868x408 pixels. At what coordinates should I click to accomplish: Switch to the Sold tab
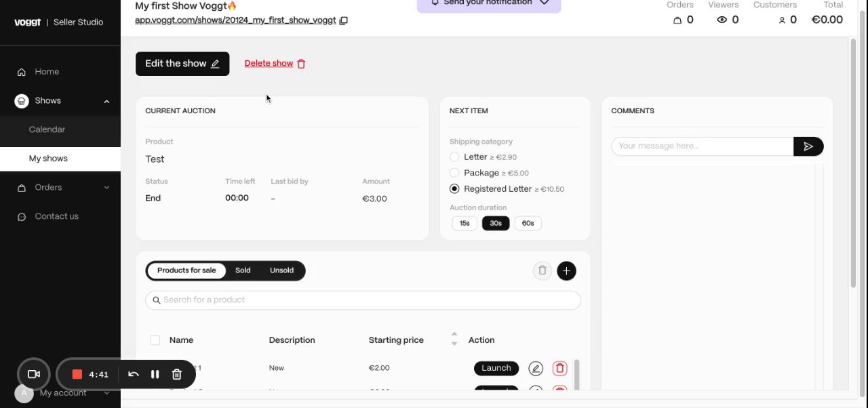pyautogui.click(x=243, y=270)
